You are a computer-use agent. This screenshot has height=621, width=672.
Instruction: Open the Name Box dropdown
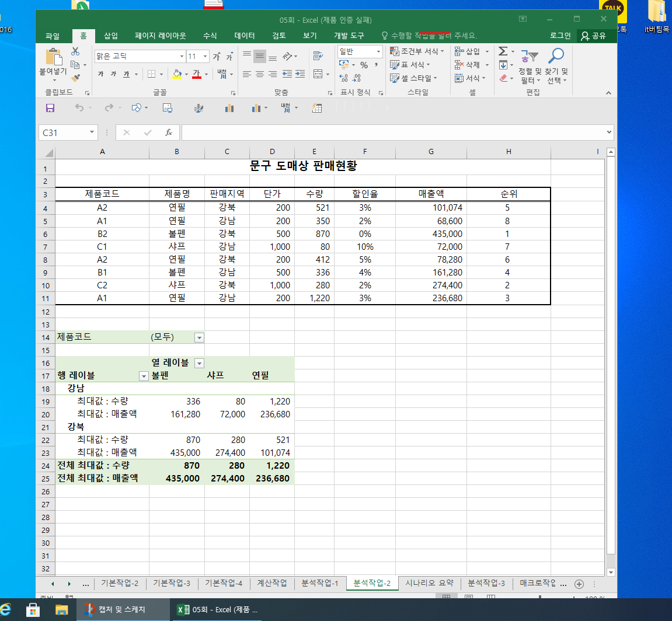[x=92, y=132]
